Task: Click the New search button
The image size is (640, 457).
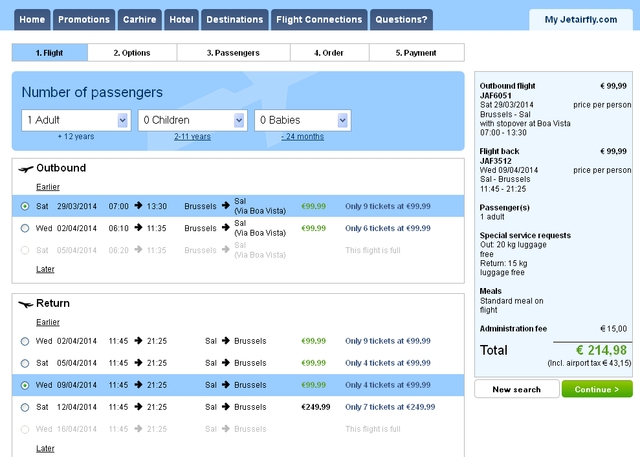Action: [517, 389]
